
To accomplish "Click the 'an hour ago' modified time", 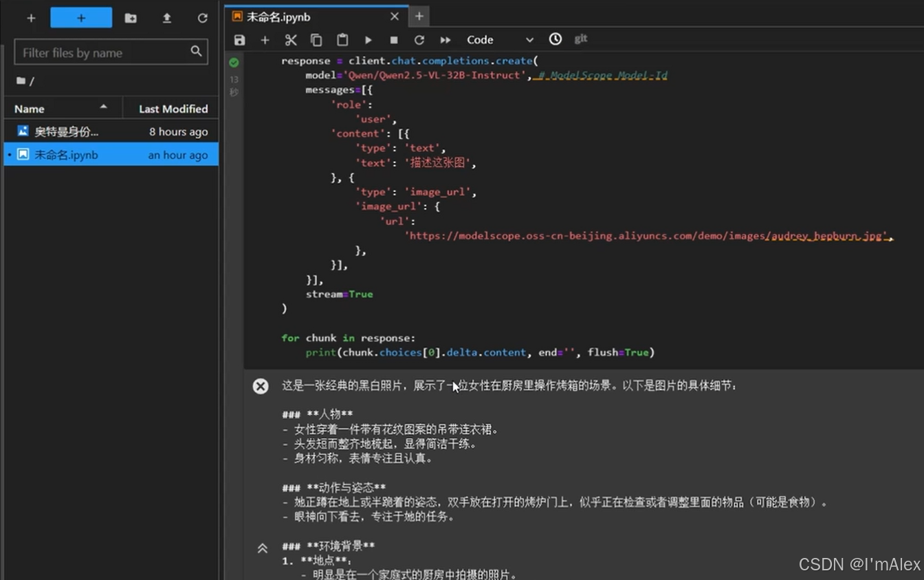I will point(178,155).
